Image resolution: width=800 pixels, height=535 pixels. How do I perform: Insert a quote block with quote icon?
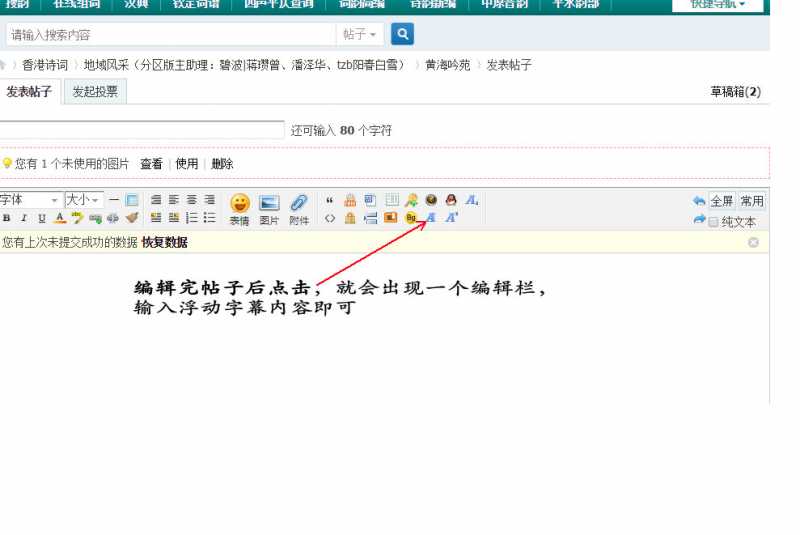pos(330,200)
